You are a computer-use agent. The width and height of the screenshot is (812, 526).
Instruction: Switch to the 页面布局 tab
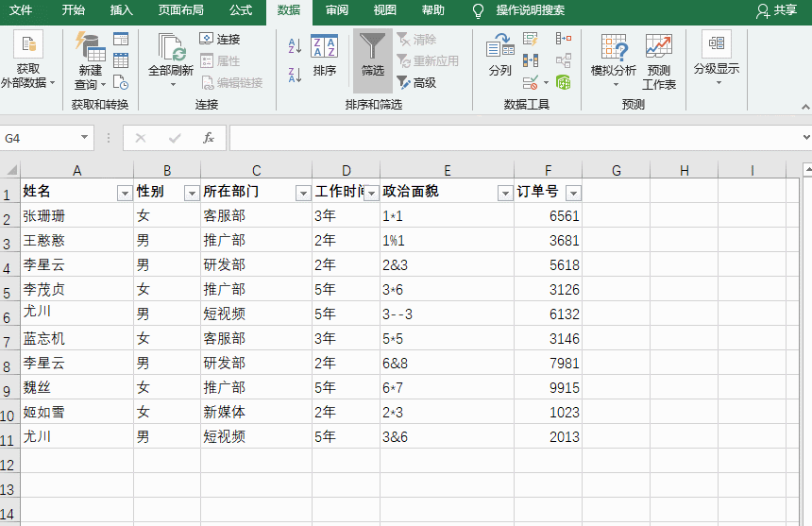tap(180, 10)
